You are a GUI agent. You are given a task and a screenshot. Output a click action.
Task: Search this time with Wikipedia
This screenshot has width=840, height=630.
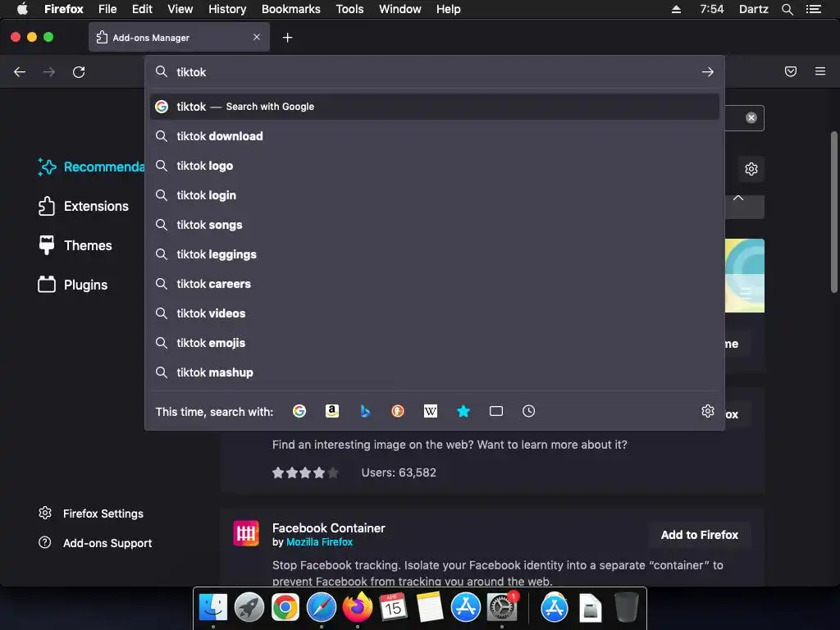tap(430, 411)
